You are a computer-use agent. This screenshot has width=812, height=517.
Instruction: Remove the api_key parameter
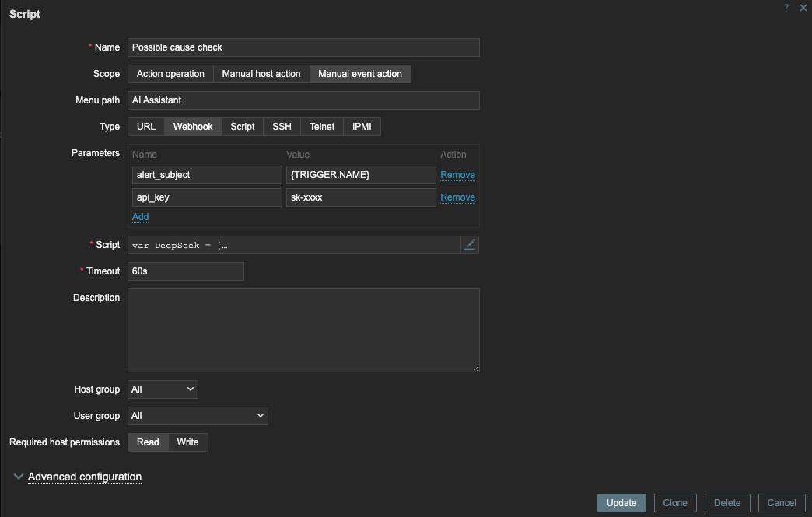[x=457, y=197]
